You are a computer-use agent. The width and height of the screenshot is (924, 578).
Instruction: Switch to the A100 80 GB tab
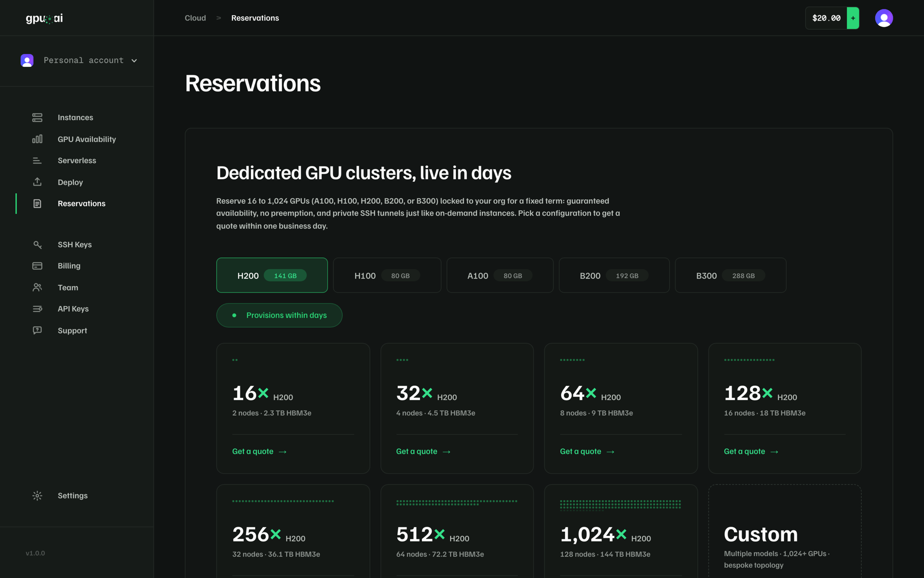(500, 275)
